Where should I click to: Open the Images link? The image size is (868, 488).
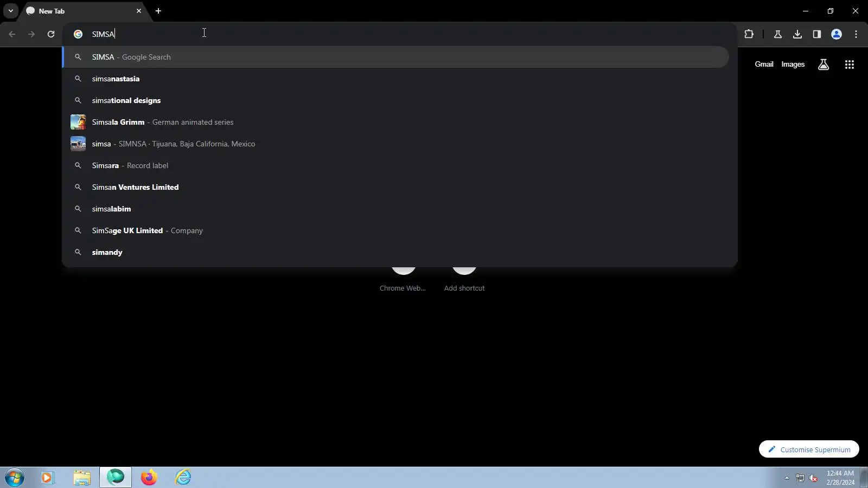pos(793,64)
